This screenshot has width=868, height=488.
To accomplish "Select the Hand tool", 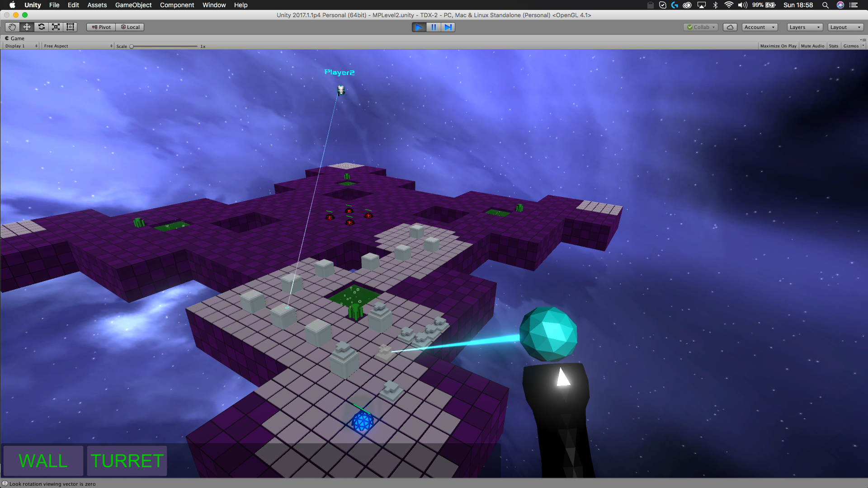I will (12, 27).
